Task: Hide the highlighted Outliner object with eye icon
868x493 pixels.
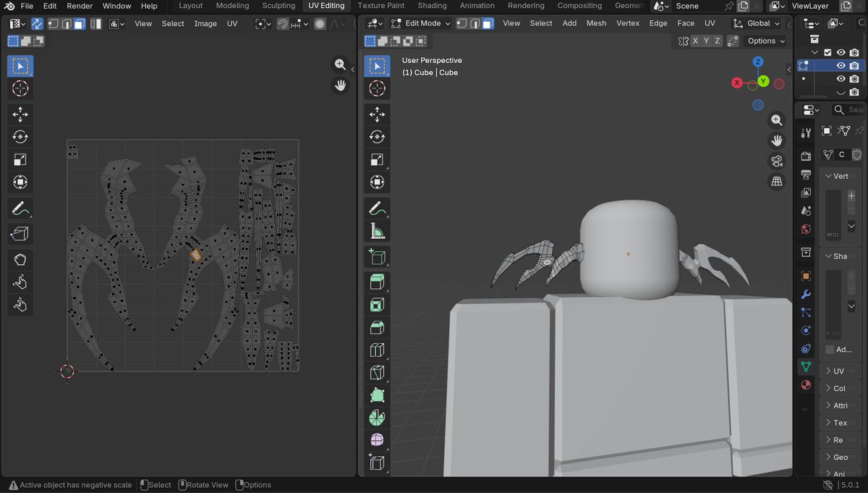Action: click(x=841, y=65)
